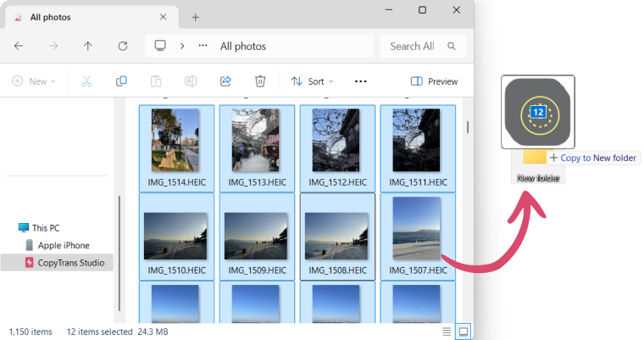Delete selected photos with trash icon
644x340 pixels.
click(x=260, y=81)
